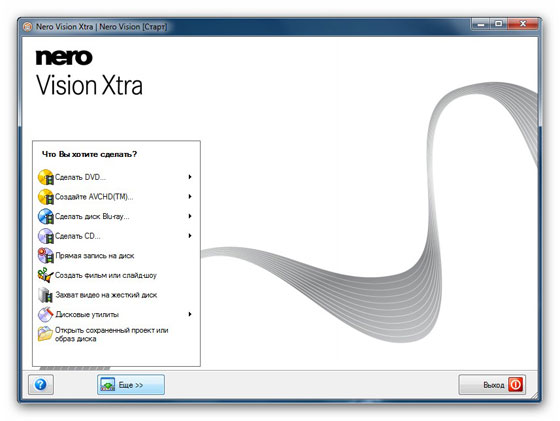The height and width of the screenshot is (421, 560).
Task: Click the Выход exit button
Action: click(x=492, y=385)
